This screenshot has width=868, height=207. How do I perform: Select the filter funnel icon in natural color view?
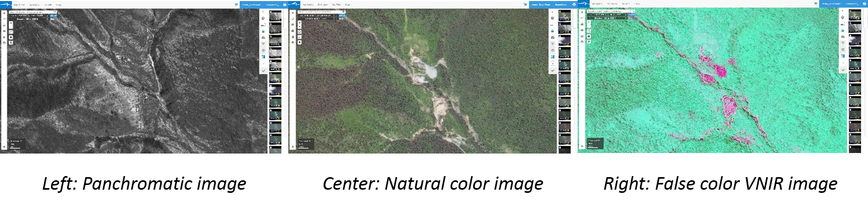(x=552, y=44)
